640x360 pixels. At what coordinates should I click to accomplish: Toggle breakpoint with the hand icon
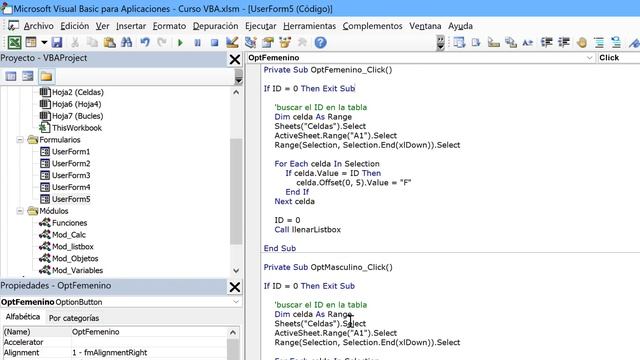[582, 42]
